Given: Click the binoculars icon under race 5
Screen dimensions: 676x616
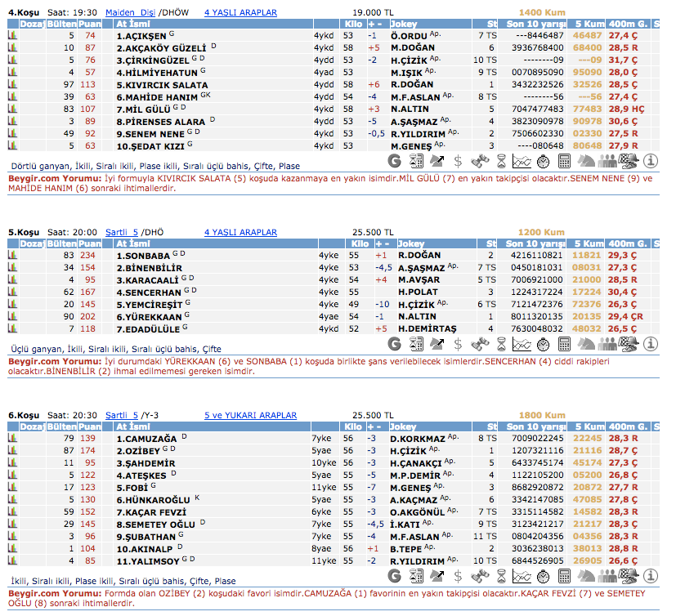Looking at the screenshot, I should click(x=480, y=344).
